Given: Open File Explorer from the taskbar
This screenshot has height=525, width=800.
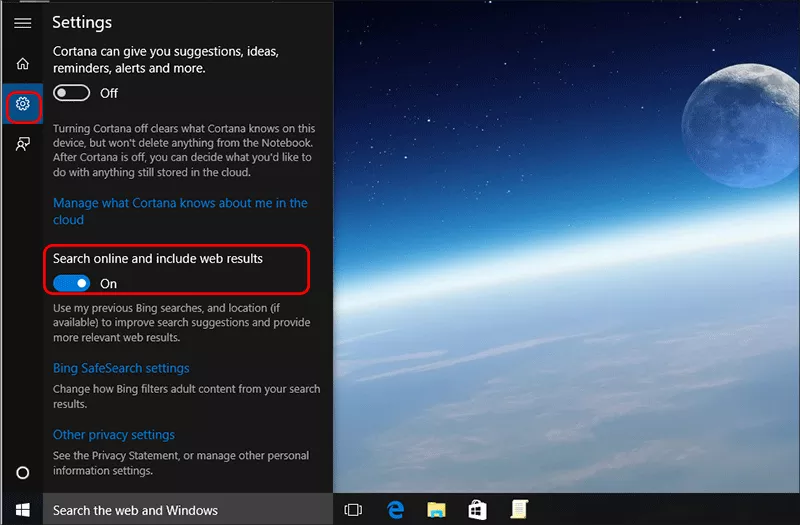Looking at the screenshot, I should pyautogui.click(x=436, y=510).
